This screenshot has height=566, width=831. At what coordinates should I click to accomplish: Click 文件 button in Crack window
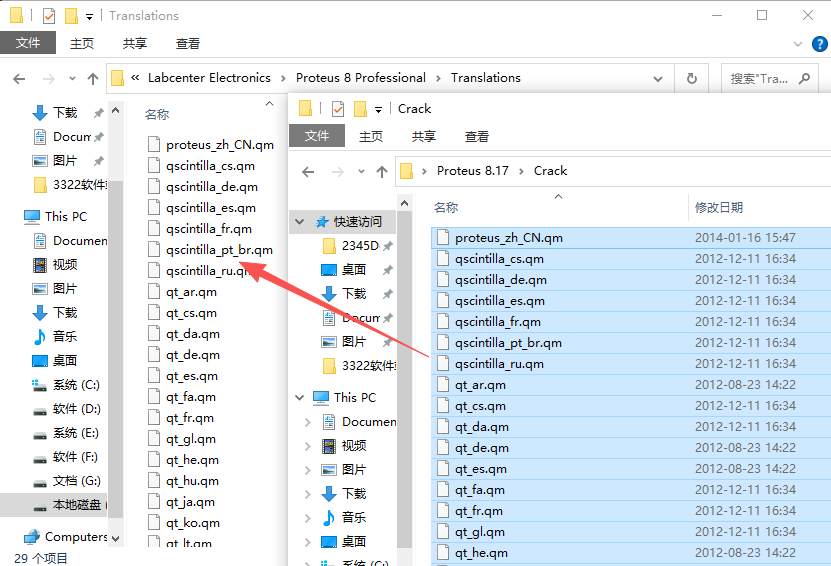pos(317,136)
